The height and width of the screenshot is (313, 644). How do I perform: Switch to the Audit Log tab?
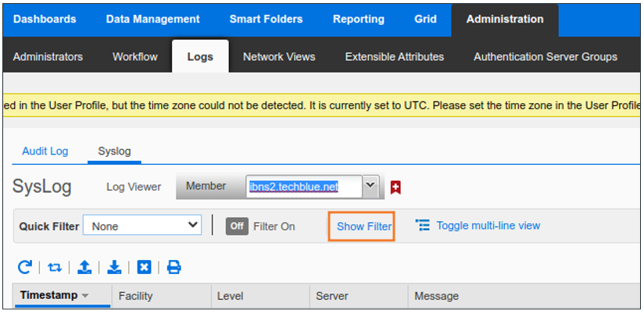coord(45,151)
